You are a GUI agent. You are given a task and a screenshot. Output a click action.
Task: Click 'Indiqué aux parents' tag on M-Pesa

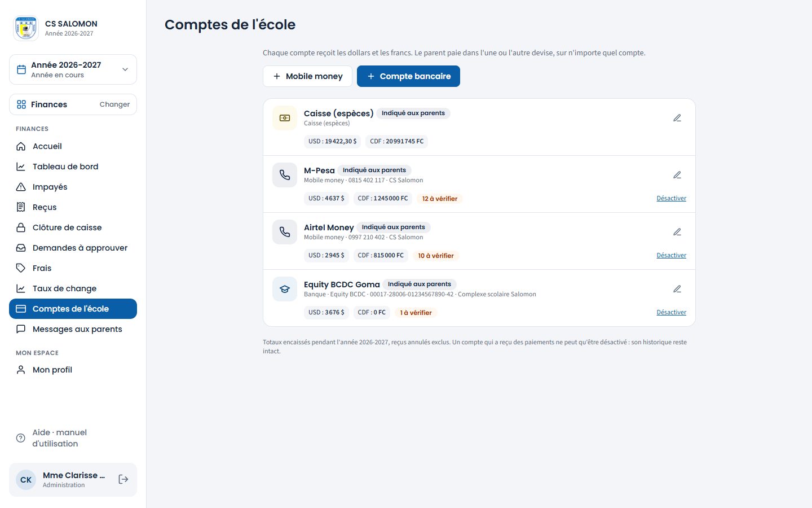(x=374, y=170)
